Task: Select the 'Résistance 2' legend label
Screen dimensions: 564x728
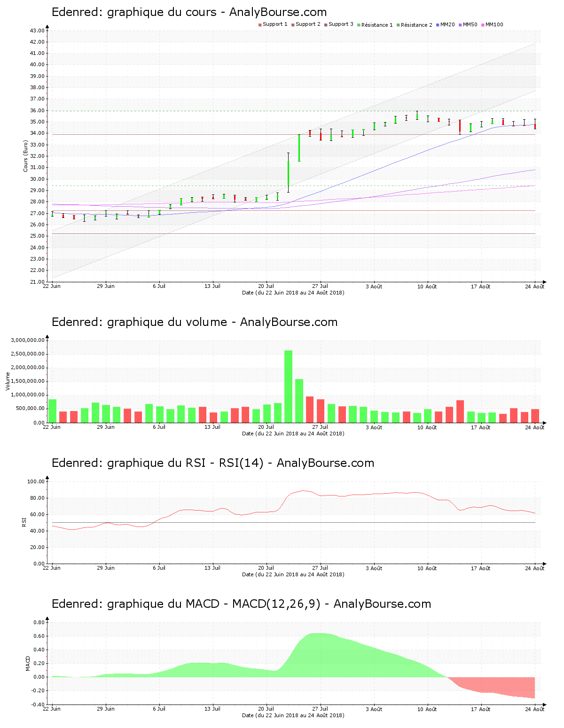Action: 416,25
